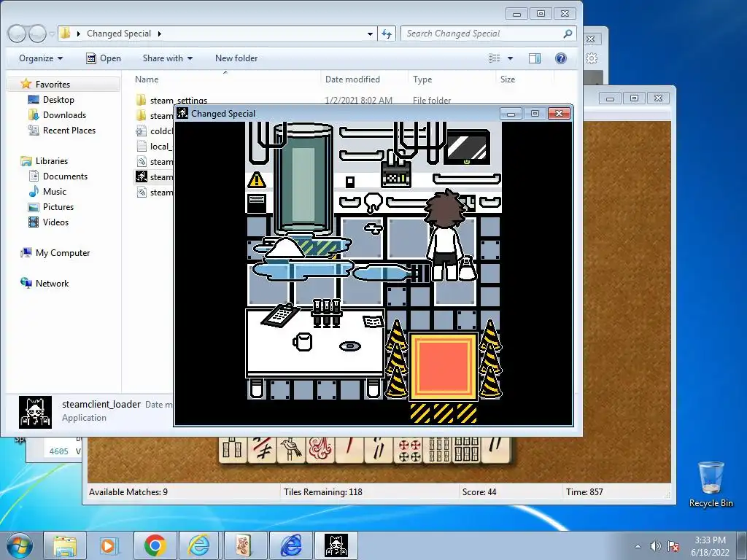Create a New folder
The width and height of the screenshot is (747, 560).
pyautogui.click(x=236, y=58)
